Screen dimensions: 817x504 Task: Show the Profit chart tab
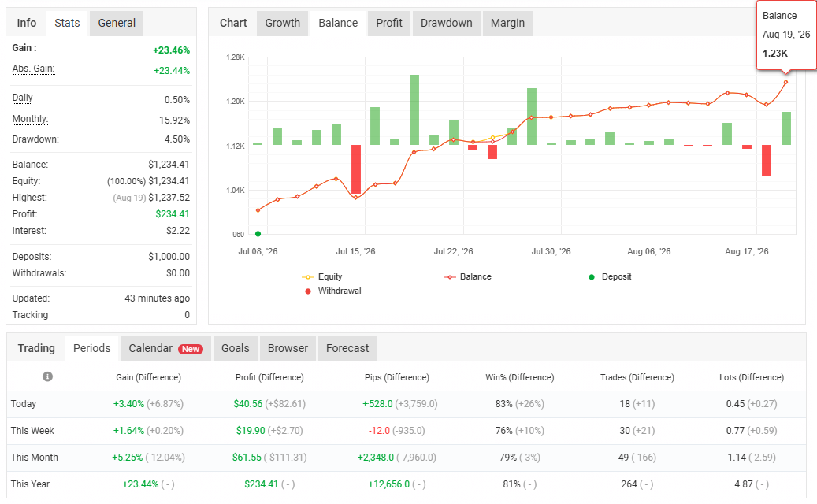point(389,24)
